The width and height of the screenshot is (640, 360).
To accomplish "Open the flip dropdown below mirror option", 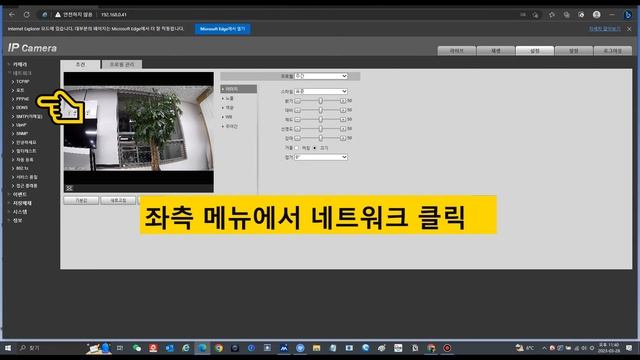I will click(x=321, y=157).
